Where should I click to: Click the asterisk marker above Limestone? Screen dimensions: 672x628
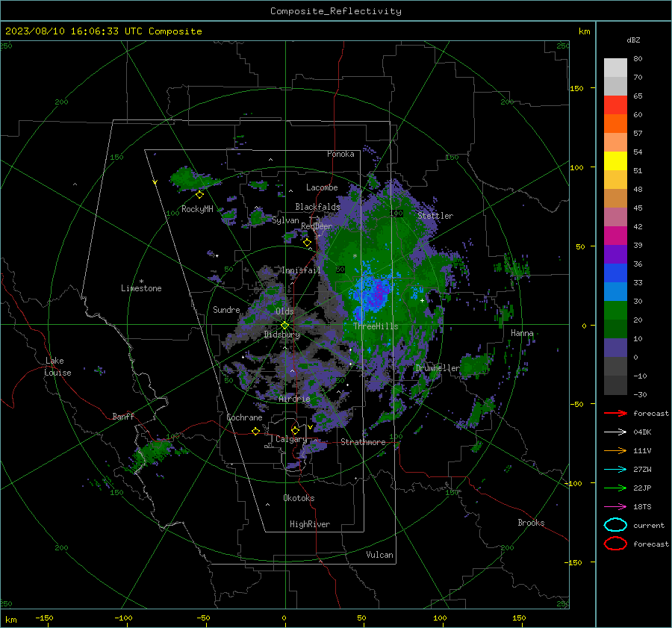141,282
